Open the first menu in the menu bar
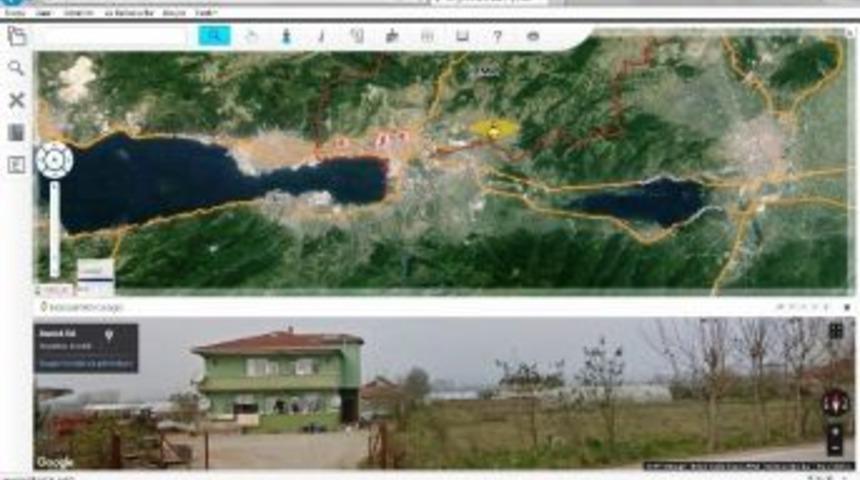Image resolution: width=860 pixels, height=480 pixels. (15, 12)
